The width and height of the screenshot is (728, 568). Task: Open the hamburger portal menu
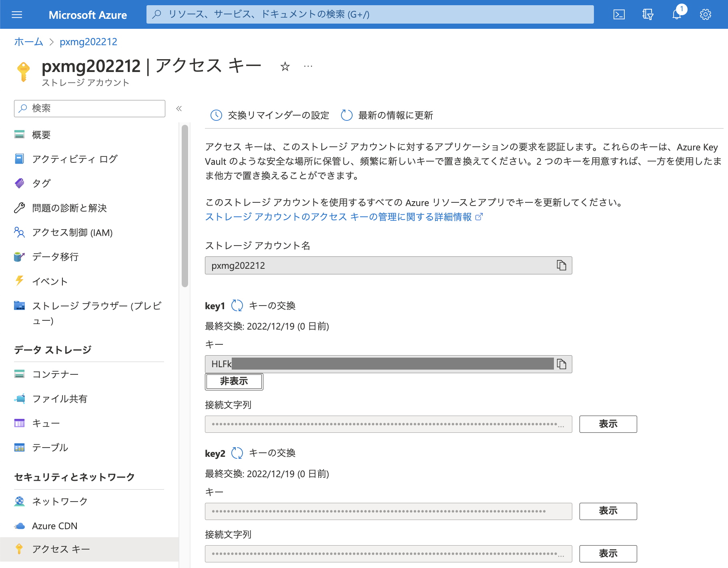(17, 15)
